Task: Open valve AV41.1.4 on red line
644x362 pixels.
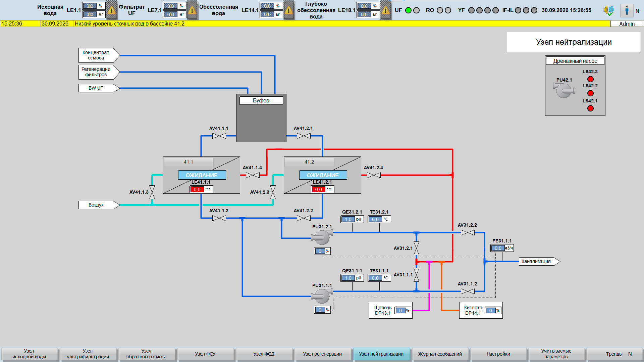Action: 253,175
